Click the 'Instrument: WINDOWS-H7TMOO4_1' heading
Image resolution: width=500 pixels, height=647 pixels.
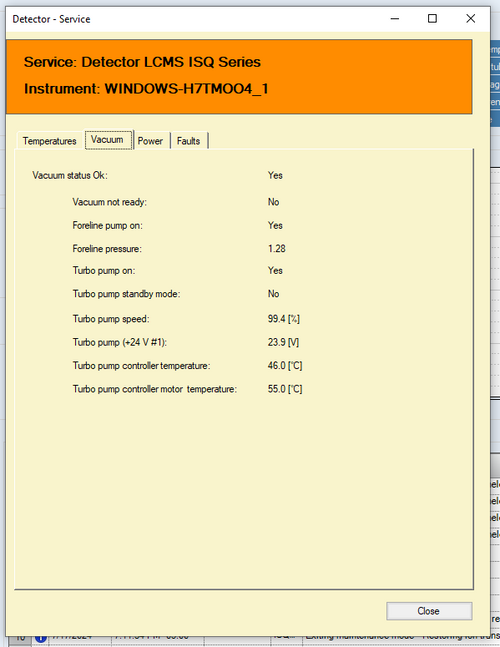click(x=146, y=89)
